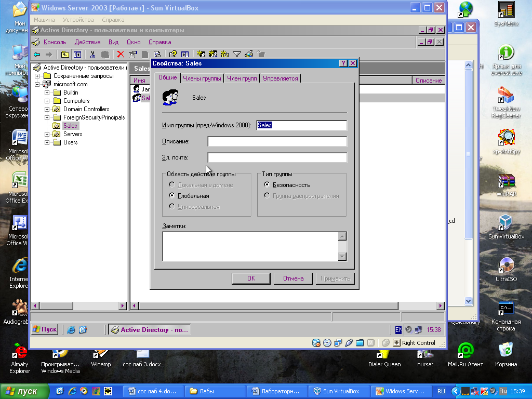Click the Лабы taskbar button

pos(215,391)
